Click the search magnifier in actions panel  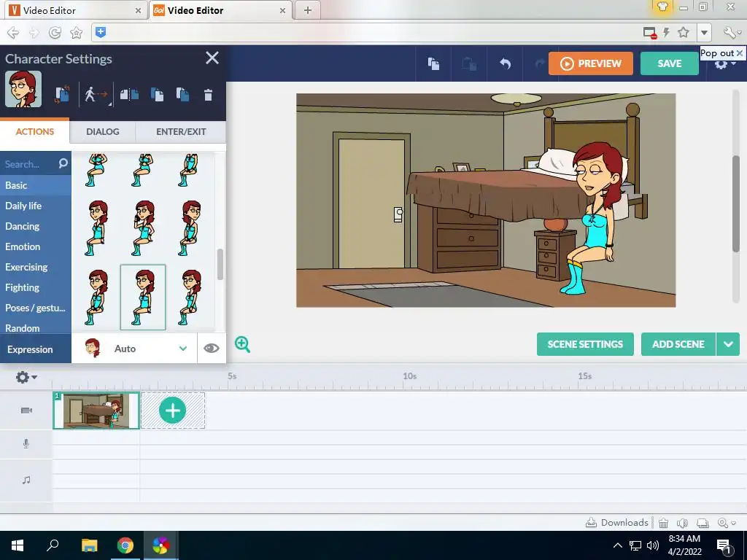coord(63,163)
